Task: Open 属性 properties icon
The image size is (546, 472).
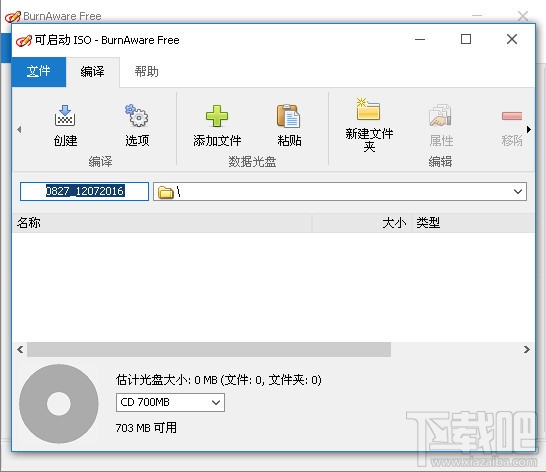Action: pyautogui.click(x=440, y=116)
